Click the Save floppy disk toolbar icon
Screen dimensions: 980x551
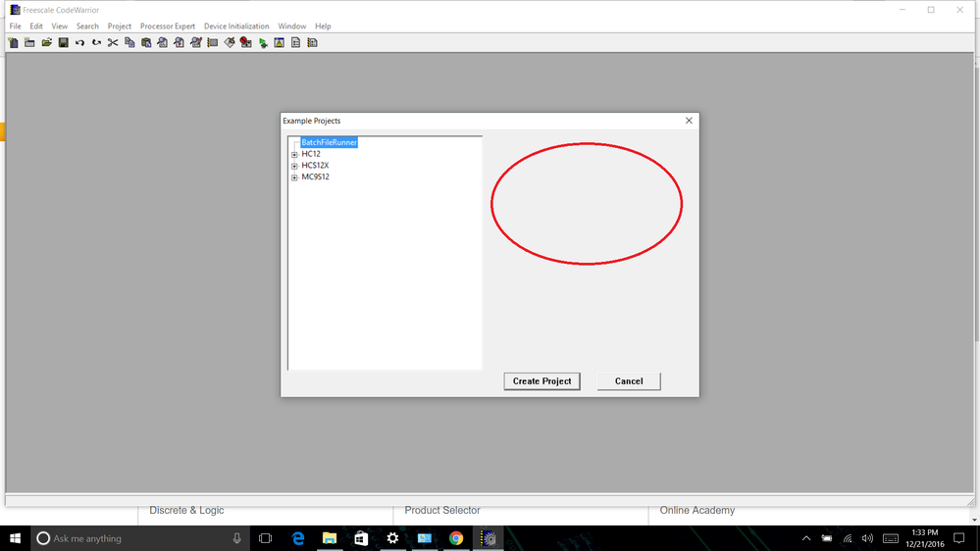(x=63, y=42)
